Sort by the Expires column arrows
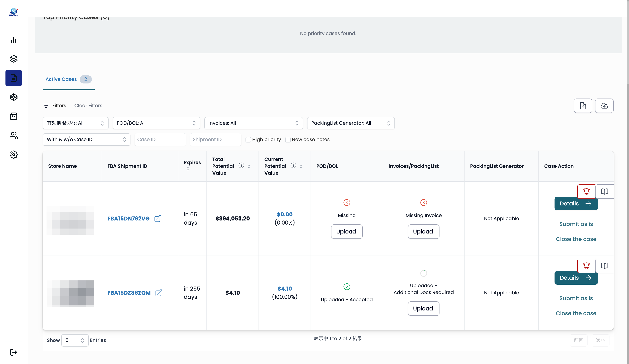 pyautogui.click(x=188, y=169)
